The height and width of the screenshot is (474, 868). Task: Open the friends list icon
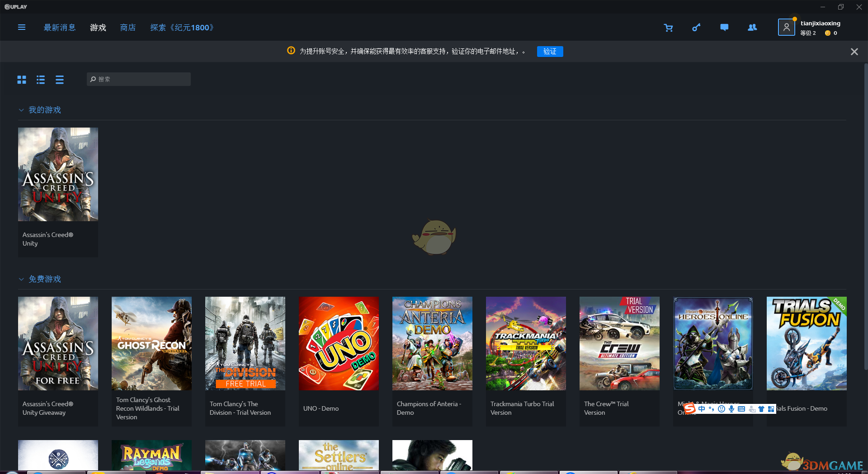pos(752,28)
